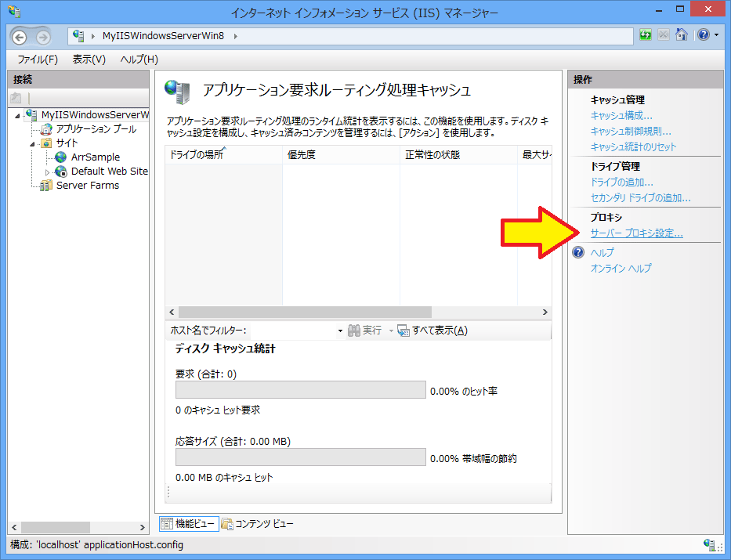Select Default Web Site in tree

[110, 171]
